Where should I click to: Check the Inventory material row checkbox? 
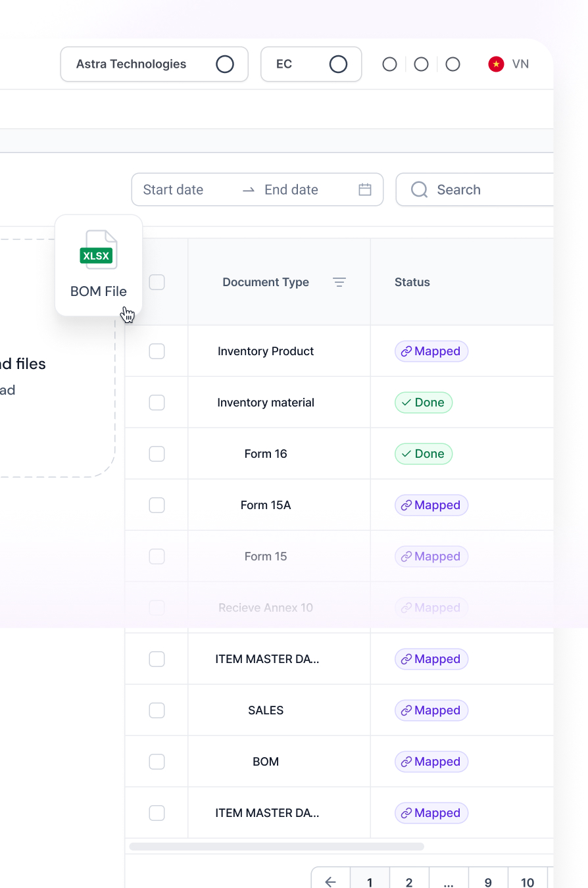pos(157,403)
